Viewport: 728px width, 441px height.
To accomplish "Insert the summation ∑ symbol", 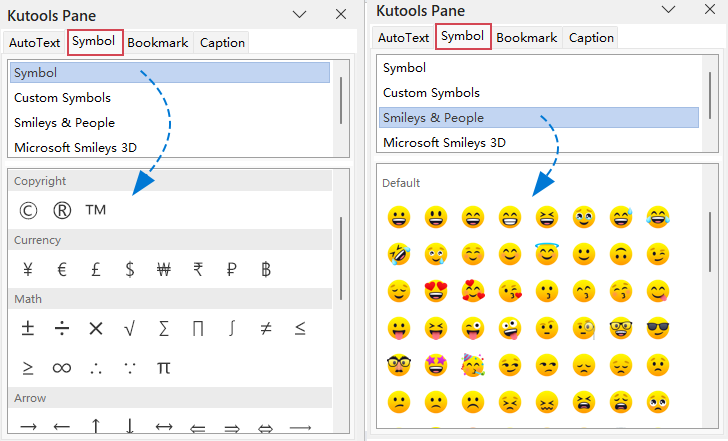I will 164,329.
